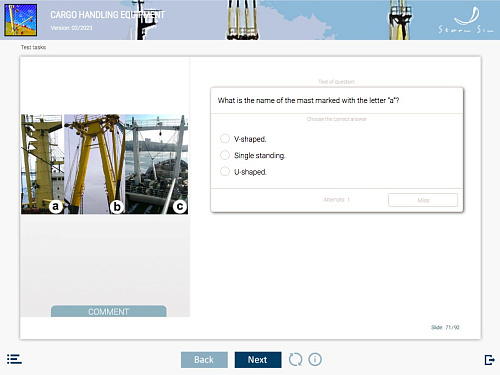This screenshot has width=500, height=375.
Task: Click the CARGO HANDLING EQUIPMENT title
Action: pyautogui.click(x=107, y=15)
